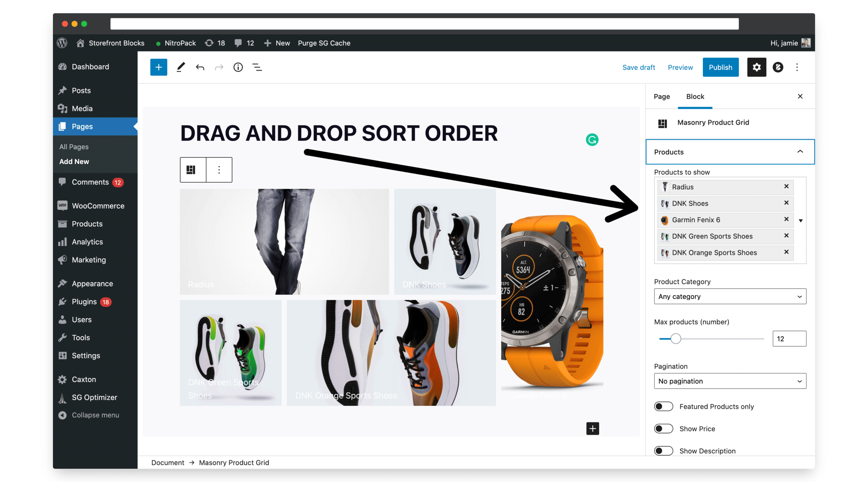Click Purge SG Cache
This screenshot has height=482, width=868.
coord(324,43)
